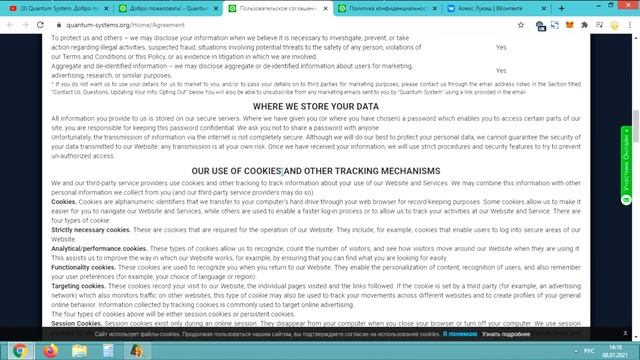
Task: Open the VKontakte tab
Action: tap(490, 8)
